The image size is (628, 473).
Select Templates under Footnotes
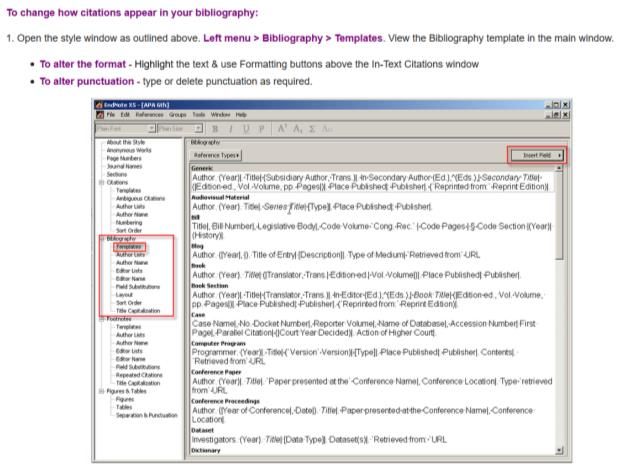[129, 327]
